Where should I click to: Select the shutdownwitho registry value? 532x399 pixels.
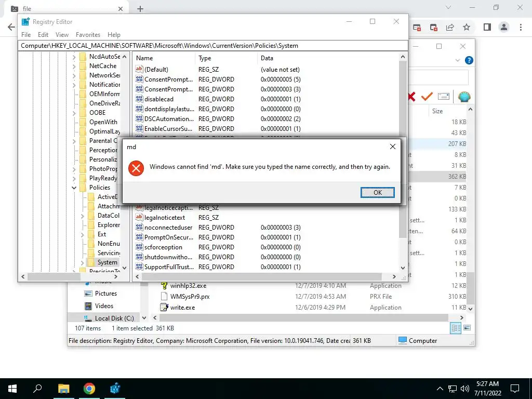[x=168, y=257]
